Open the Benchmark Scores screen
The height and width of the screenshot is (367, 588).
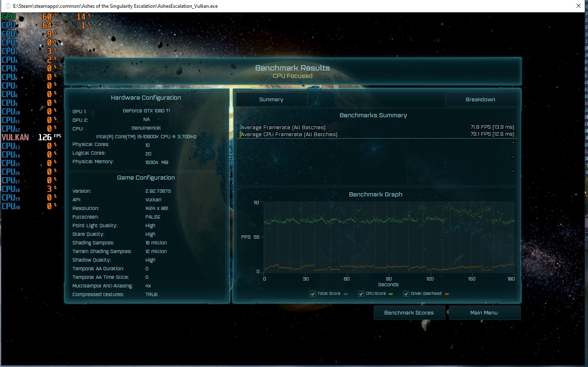point(409,313)
